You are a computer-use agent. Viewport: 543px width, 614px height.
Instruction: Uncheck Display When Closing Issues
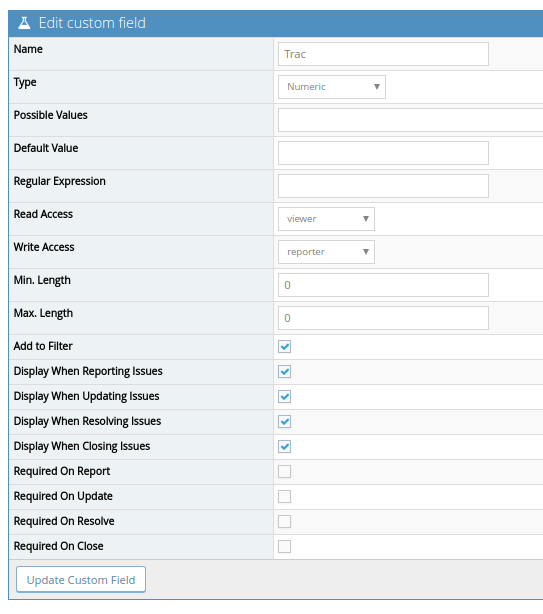[x=285, y=446]
